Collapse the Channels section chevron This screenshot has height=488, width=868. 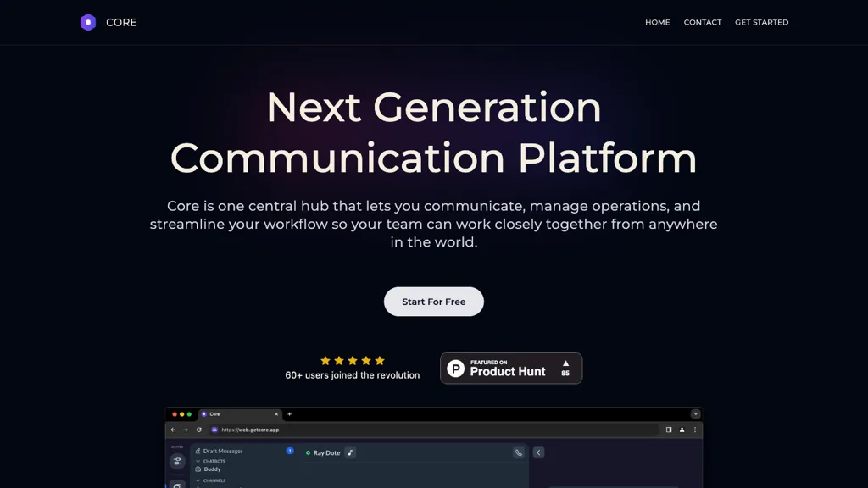coord(198,480)
